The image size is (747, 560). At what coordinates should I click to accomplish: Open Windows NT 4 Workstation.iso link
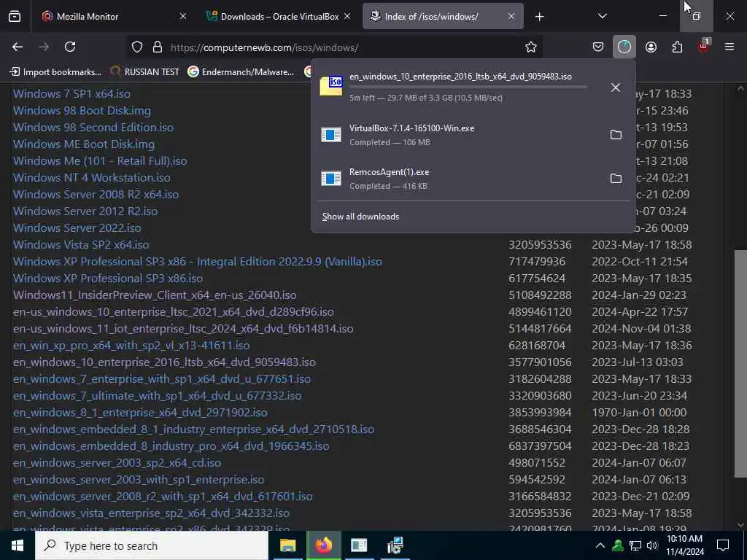point(91,178)
